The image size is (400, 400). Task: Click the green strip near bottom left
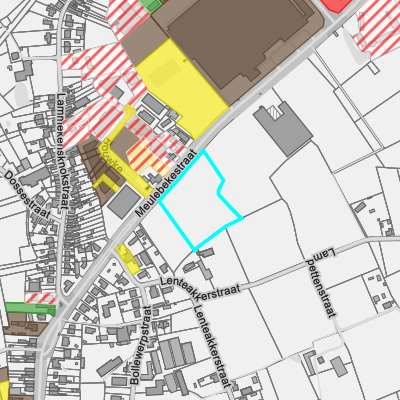30,309
